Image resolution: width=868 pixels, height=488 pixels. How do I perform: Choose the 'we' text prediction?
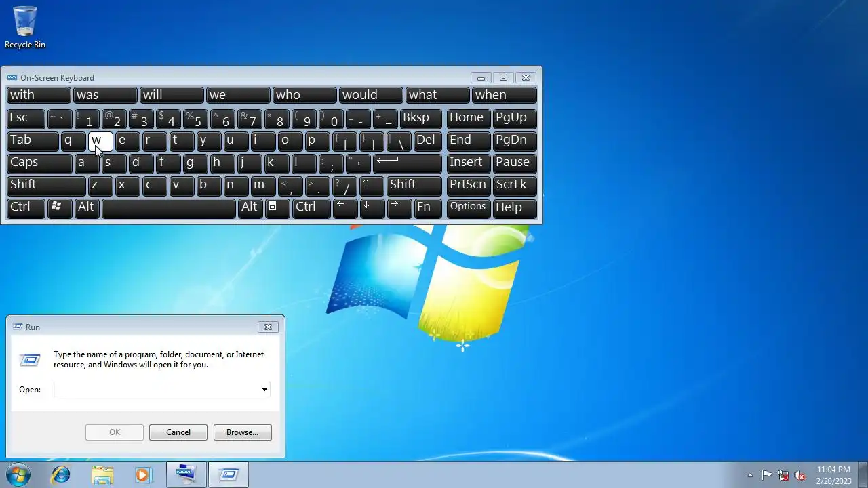coord(238,96)
